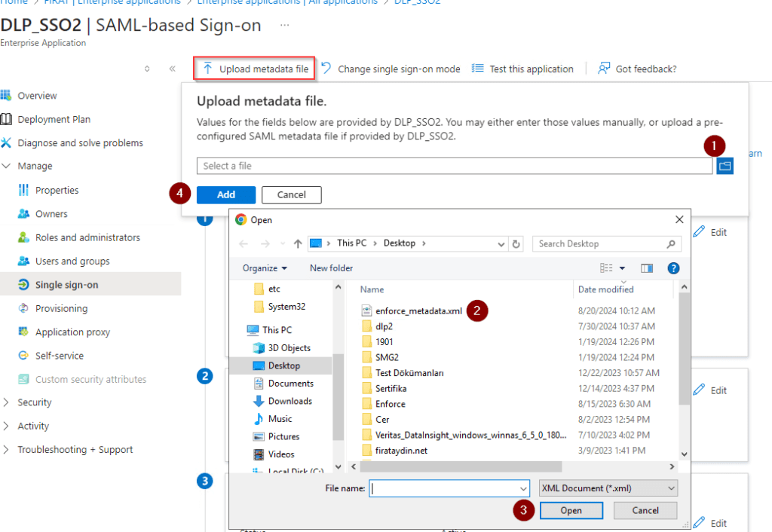The width and height of the screenshot is (772, 532).
Task: Click the File name input field
Action: (445, 488)
